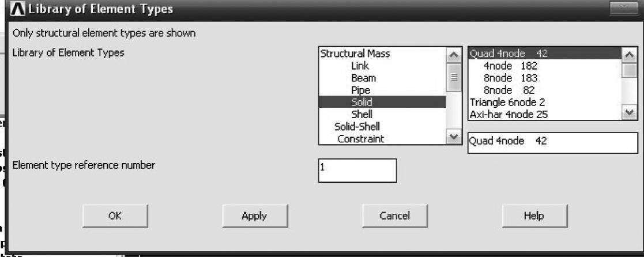The image size is (644, 257).
Task: Select Structural Mass in the category list
Action: 355,54
